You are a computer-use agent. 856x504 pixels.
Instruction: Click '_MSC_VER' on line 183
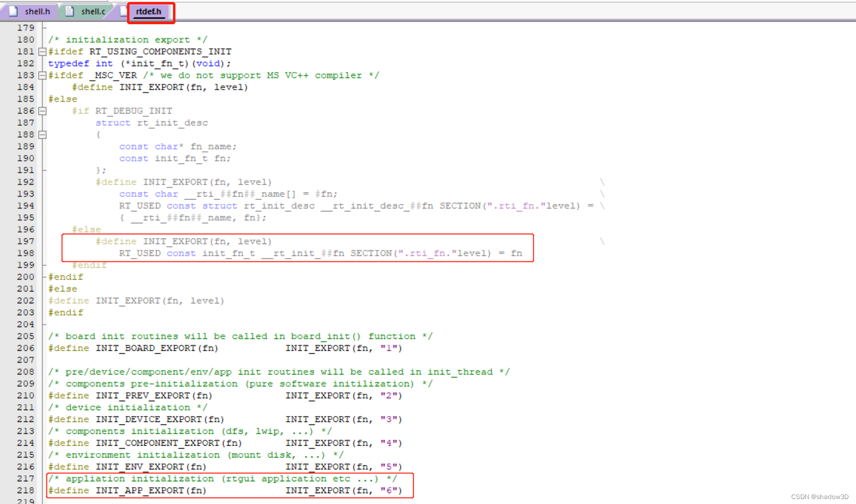coord(113,75)
